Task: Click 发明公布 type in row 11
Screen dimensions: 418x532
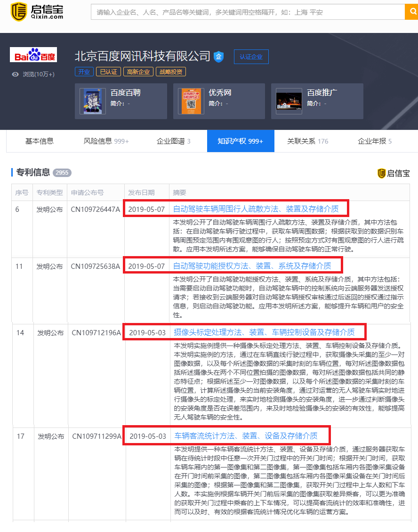Action: coord(49,266)
